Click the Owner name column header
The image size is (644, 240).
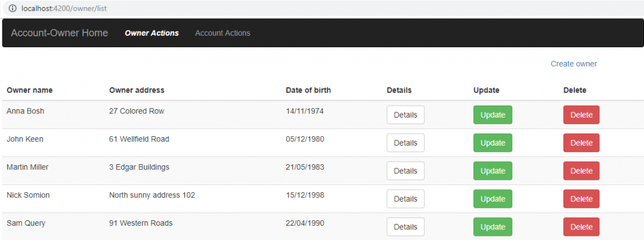[x=30, y=90]
